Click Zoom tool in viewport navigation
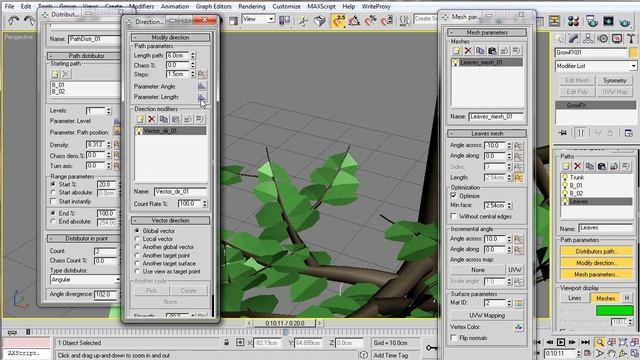 tap(600, 342)
